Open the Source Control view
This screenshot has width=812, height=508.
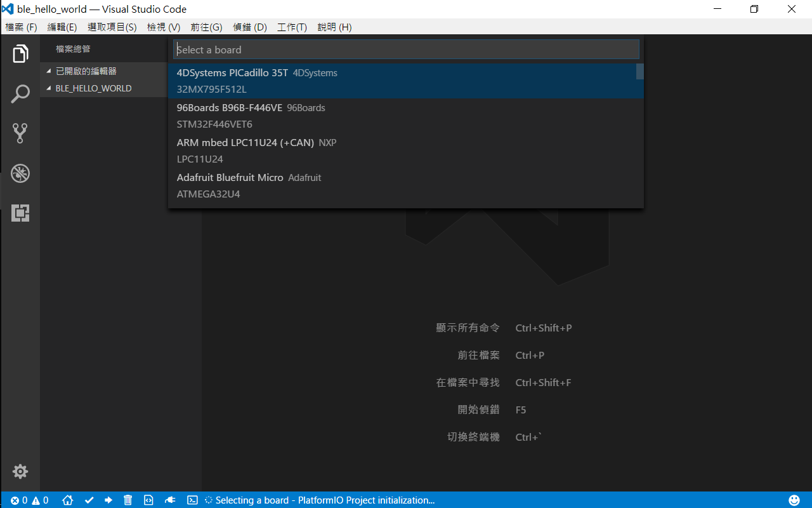click(x=20, y=133)
